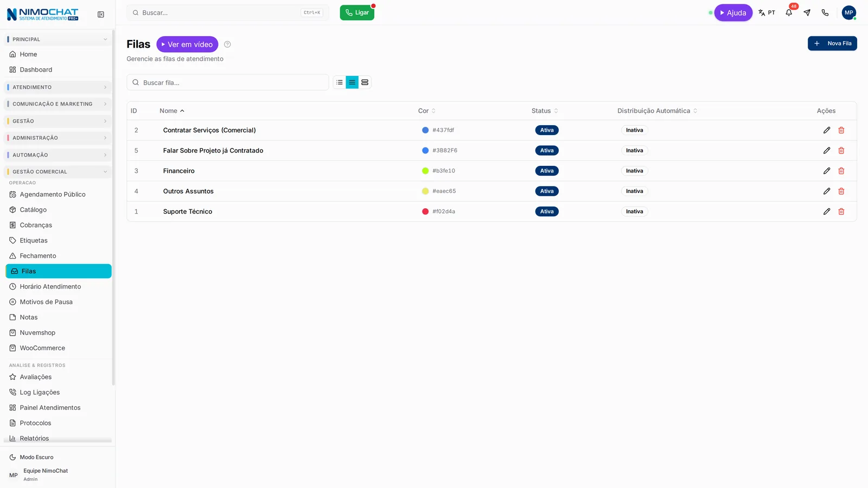Open the notifications bell
Screen dimensions: 868x488
[x=789, y=12]
